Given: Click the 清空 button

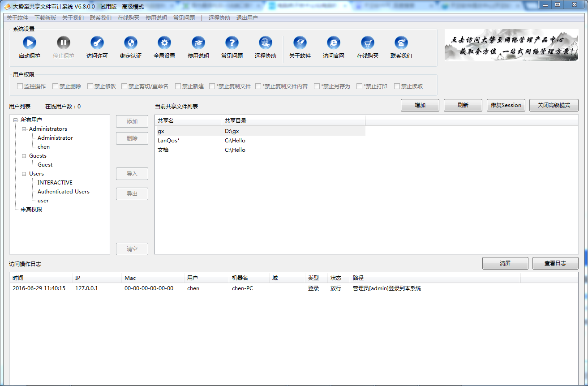Looking at the screenshot, I should click(x=132, y=249).
